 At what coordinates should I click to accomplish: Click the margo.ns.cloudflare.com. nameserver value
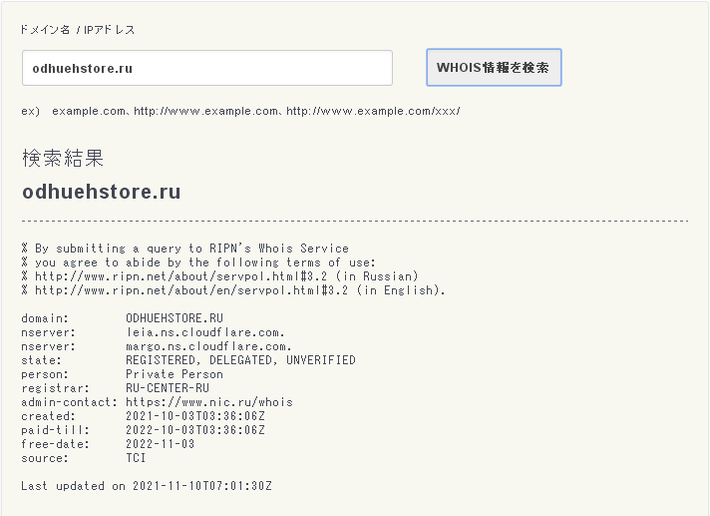tap(209, 346)
